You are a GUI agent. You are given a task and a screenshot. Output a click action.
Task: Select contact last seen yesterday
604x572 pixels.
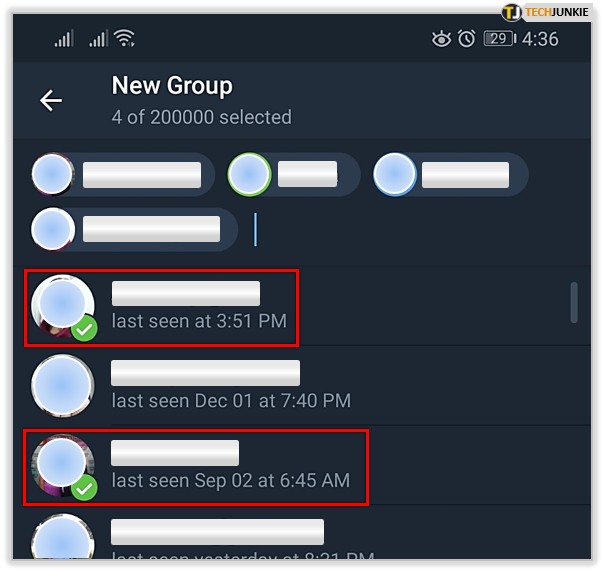(x=302, y=533)
